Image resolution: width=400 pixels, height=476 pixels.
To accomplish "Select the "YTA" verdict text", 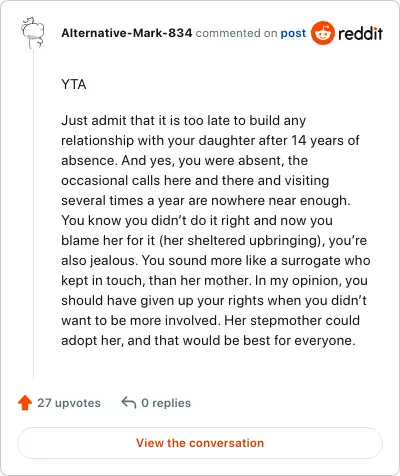I will [x=74, y=84].
